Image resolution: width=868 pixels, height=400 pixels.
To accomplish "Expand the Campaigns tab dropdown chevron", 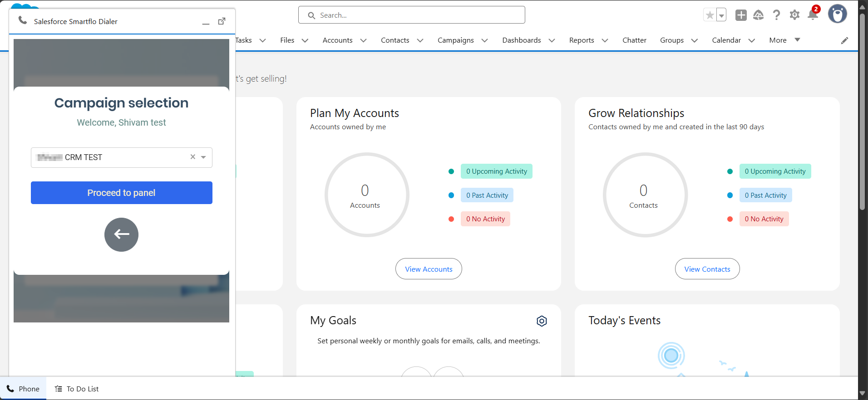I will 484,40.
